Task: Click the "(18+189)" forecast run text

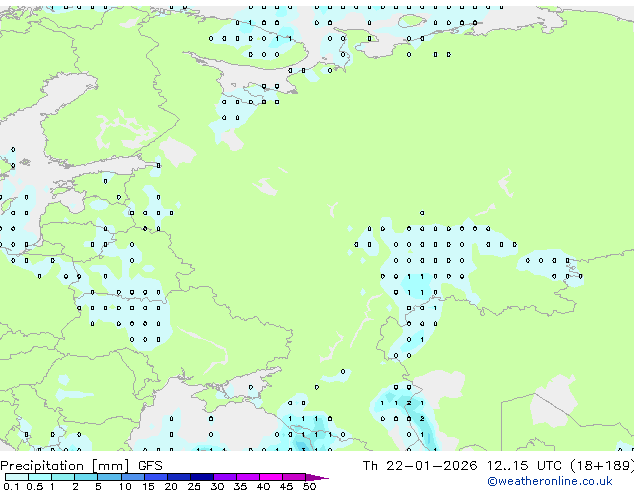Action: click(x=602, y=466)
